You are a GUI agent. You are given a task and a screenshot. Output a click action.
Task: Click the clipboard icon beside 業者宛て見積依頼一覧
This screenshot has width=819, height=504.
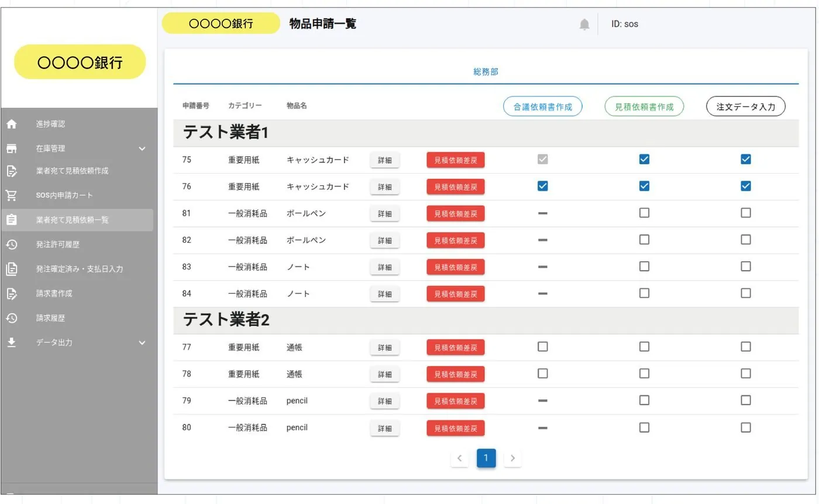(x=12, y=220)
